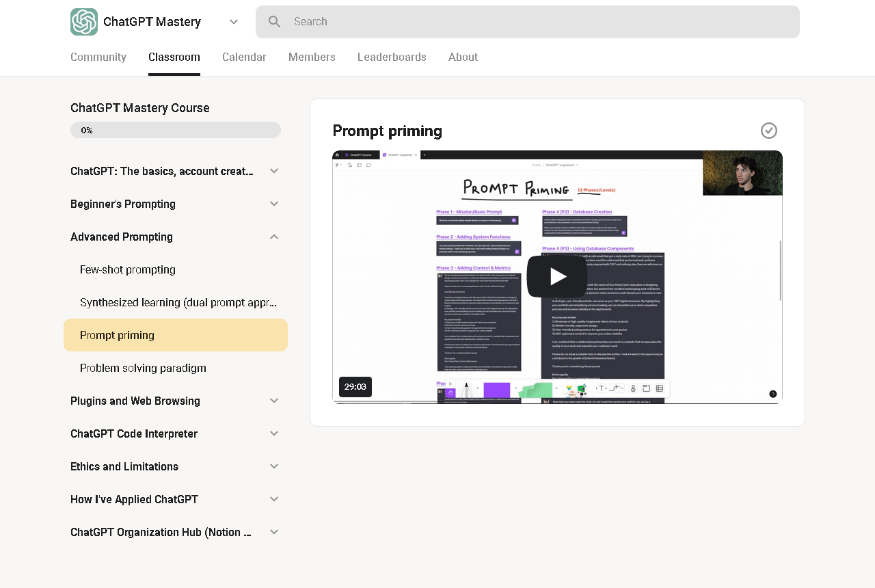Click the ChatGPT Mastery logo icon

point(84,22)
